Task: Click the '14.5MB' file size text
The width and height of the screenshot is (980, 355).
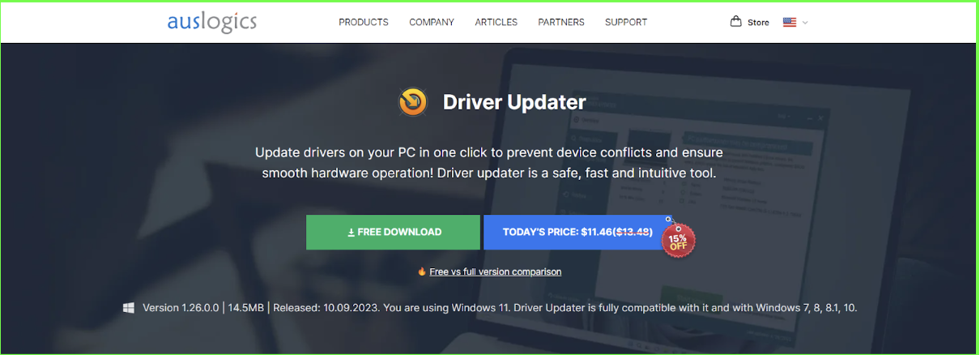Action: [x=246, y=308]
